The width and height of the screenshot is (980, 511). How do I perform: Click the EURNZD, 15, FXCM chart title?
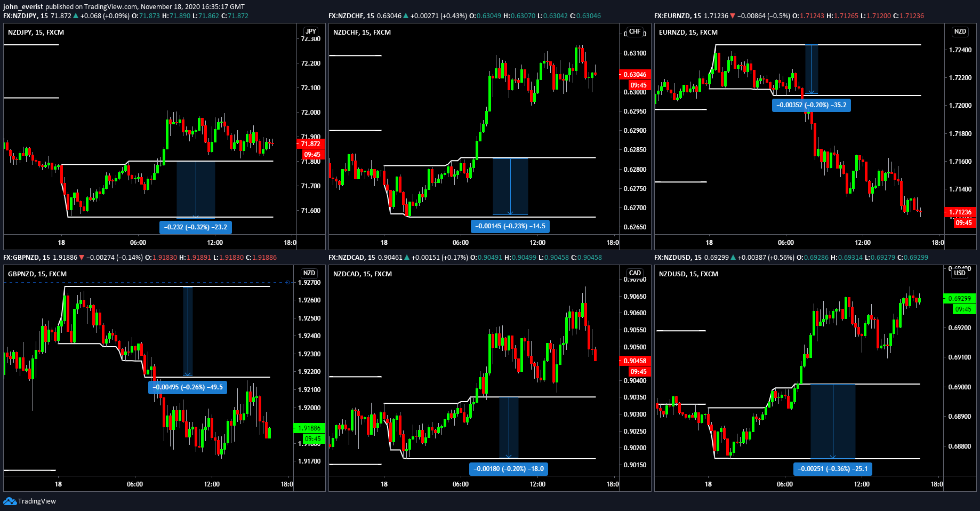688,33
